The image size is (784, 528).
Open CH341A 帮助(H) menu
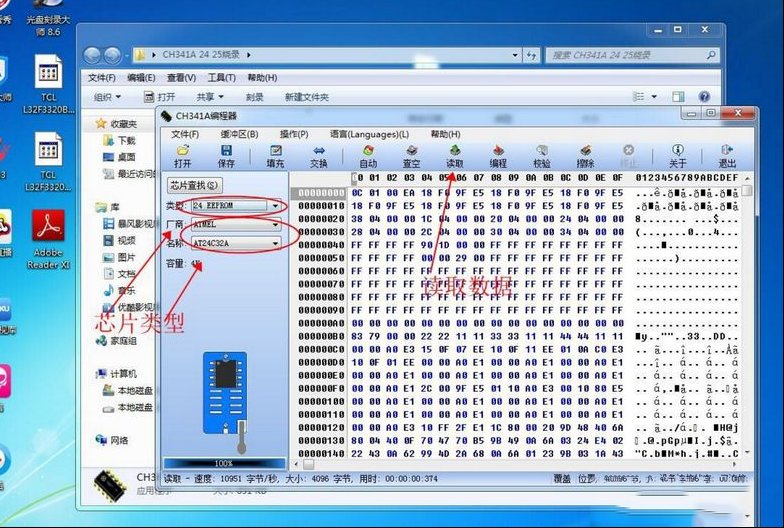click(445, 134)
